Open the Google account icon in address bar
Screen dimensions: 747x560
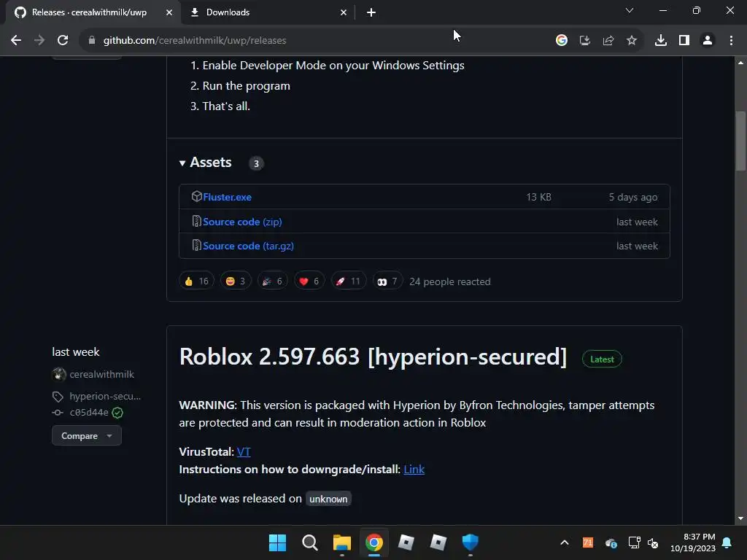tap(562, 41)
